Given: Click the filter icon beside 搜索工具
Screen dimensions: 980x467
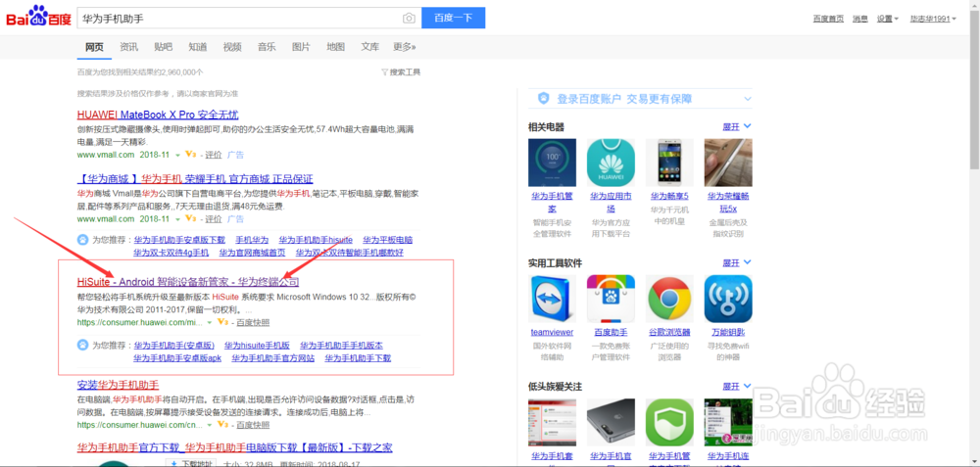Looking at the screenshot, I should (384, 72).
